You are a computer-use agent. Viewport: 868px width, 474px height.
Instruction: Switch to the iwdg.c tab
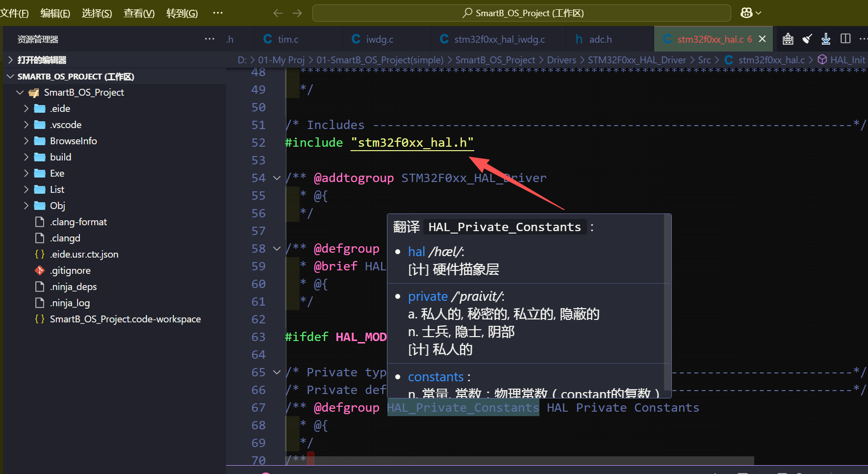pos(386,39)
